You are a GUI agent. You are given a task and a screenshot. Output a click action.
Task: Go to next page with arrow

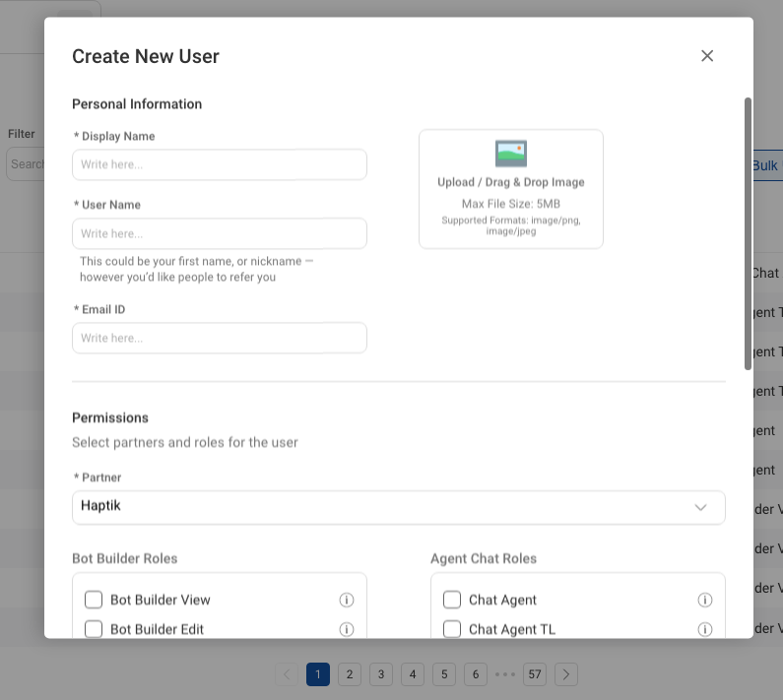tap(565, 674)
